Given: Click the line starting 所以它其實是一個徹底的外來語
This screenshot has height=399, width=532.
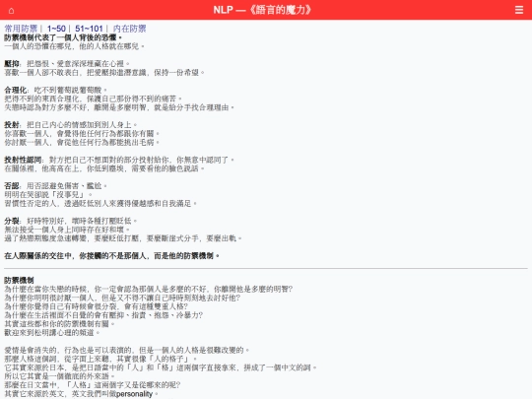Looking at the screenshot, I should click(x=59, y=376).
